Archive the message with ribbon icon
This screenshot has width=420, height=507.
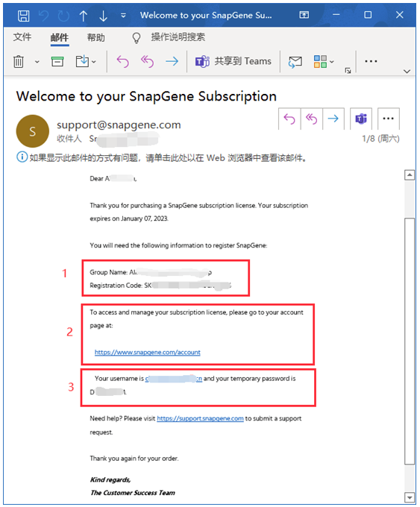(x=57, y=61)
